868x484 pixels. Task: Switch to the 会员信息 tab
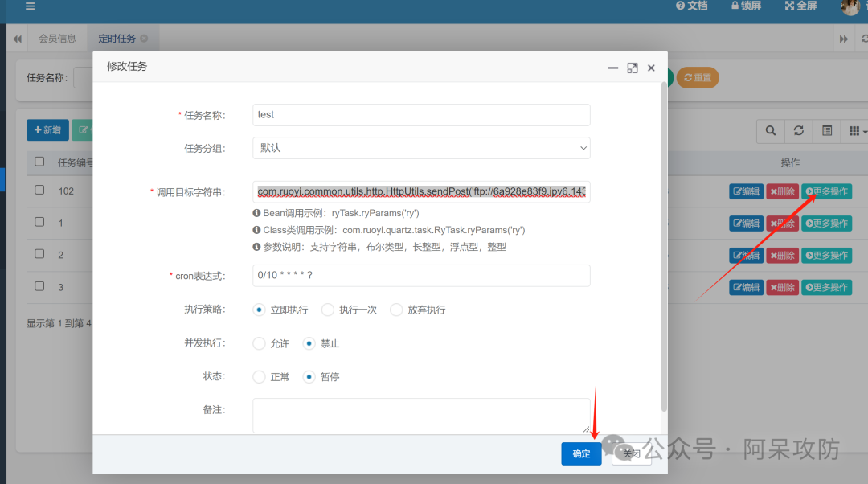57,39
